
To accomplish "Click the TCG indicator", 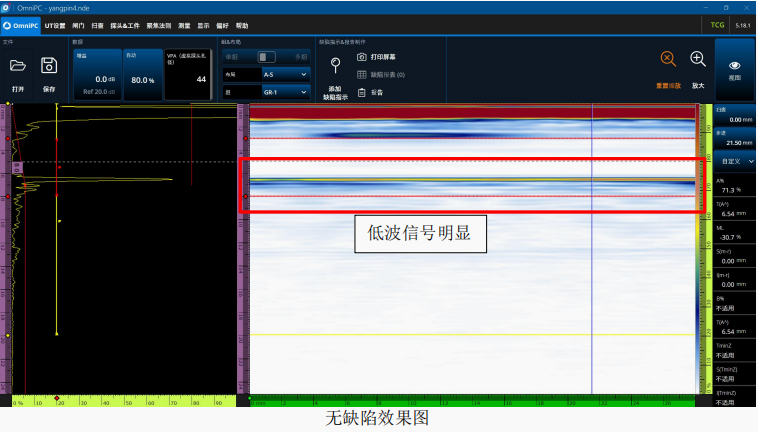I will tap(717, 25).
